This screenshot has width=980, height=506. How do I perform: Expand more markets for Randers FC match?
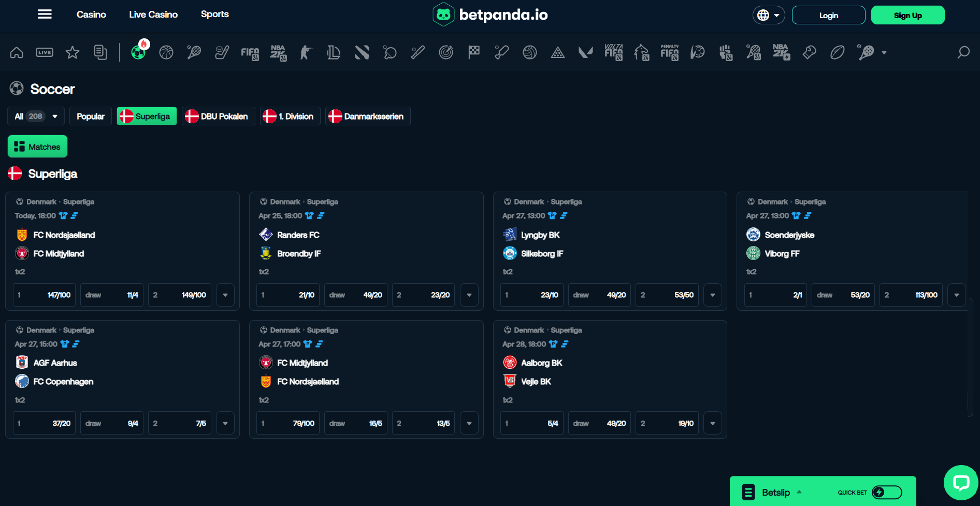pos(469,295)
